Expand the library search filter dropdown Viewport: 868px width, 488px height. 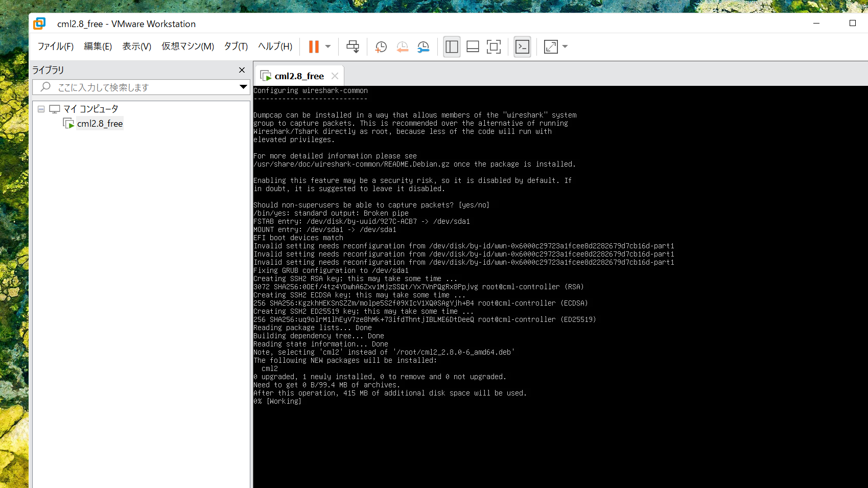tap(243, 87)
